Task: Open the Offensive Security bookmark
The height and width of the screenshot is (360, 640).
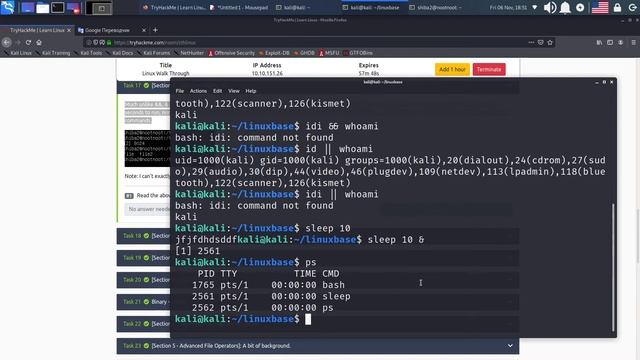Action: point(231,53)
